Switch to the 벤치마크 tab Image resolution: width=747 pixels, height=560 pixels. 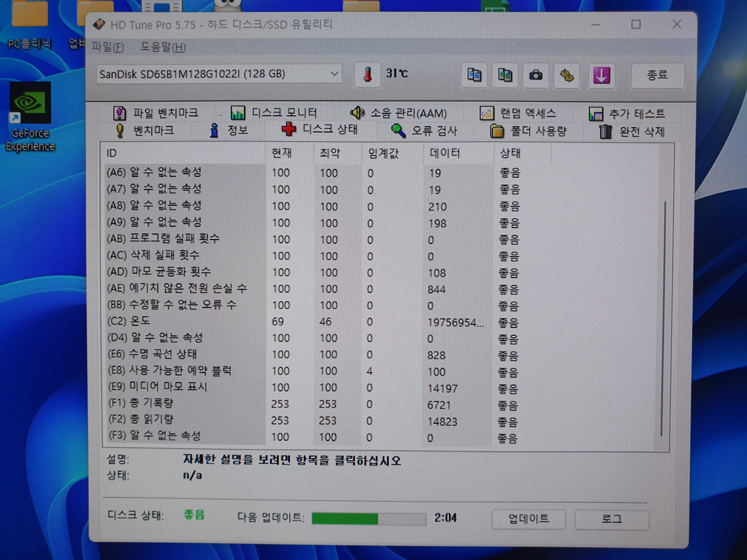(145, 131)
